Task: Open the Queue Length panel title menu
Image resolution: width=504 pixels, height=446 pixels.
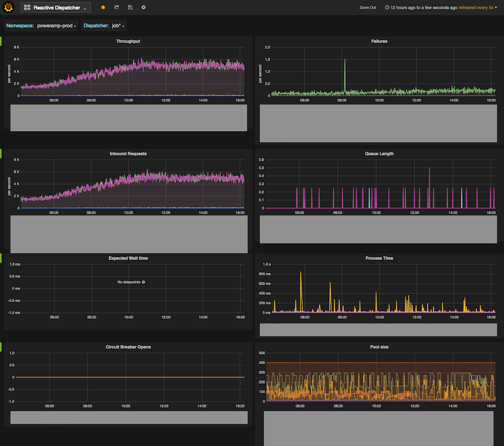Action: (379, 153)
